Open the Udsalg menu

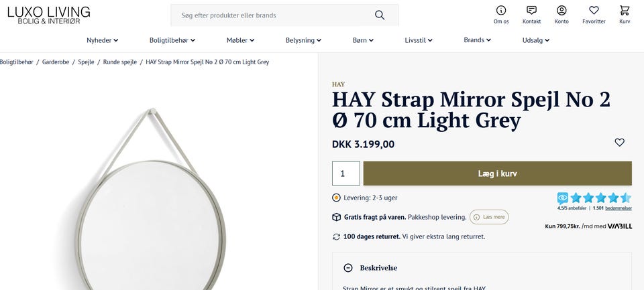[x=535, y=40]
